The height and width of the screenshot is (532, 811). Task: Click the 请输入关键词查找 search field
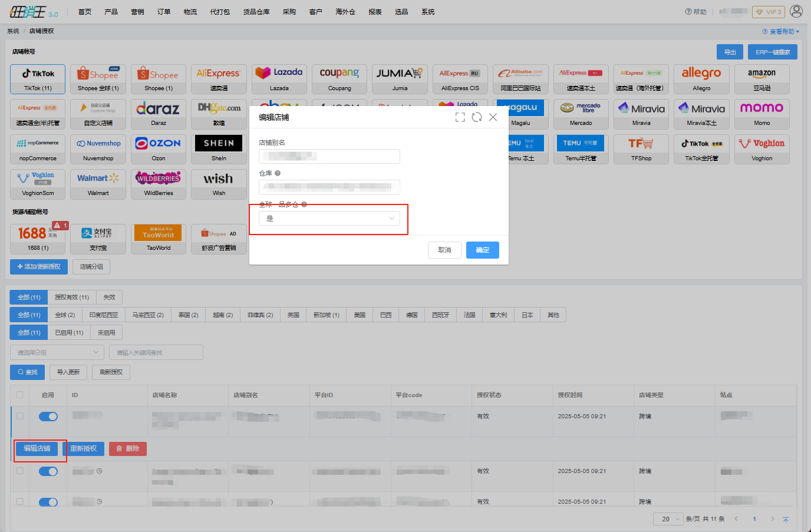[x=156, y=352]
